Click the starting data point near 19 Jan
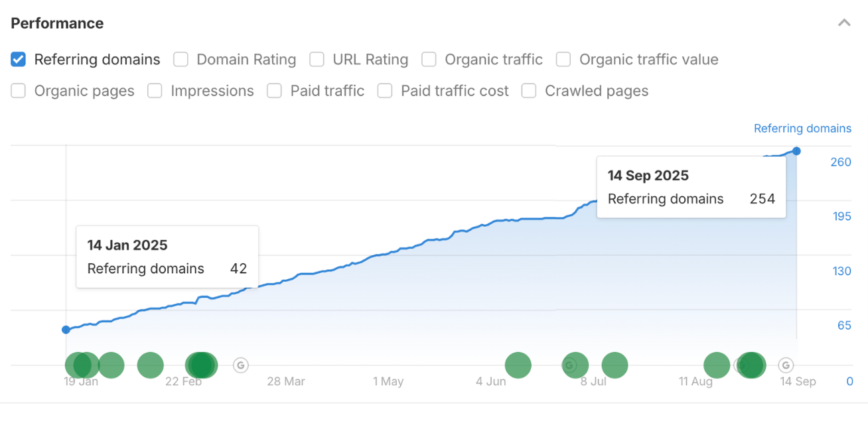 click(66, 330)
